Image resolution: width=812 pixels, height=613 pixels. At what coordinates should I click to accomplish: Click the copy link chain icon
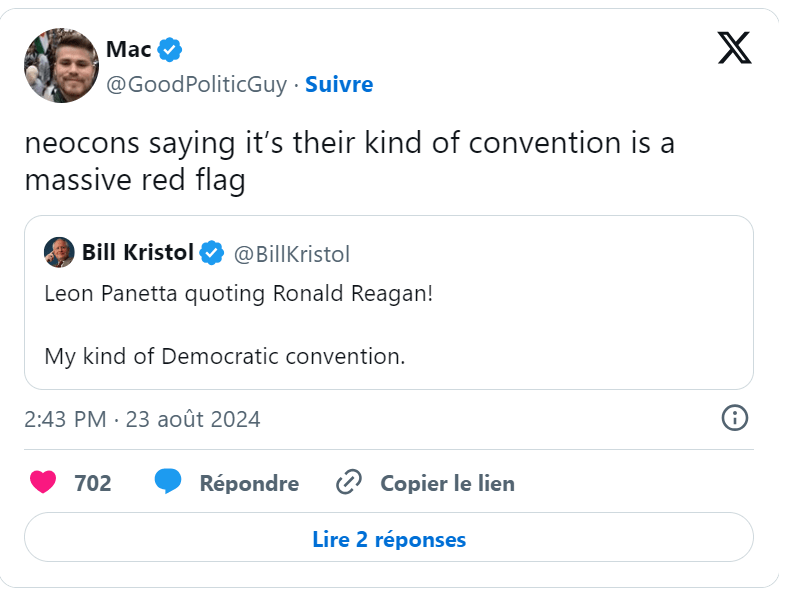pyautogui.click(x=348, y=483)
